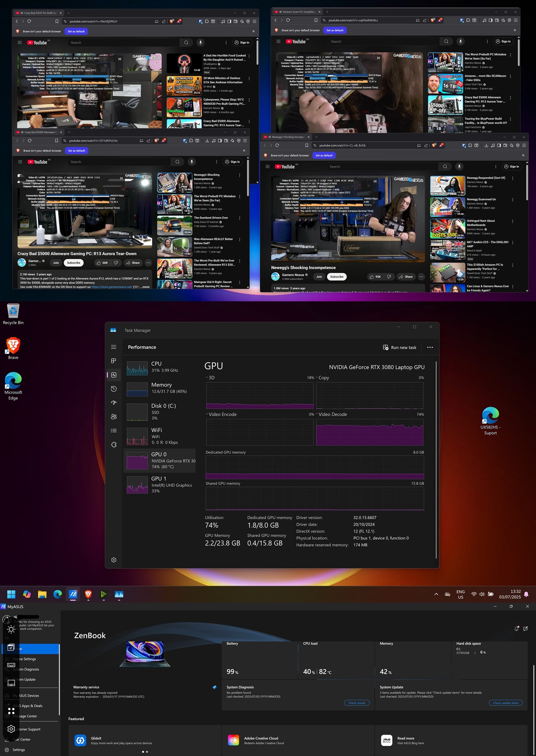The image size is (536, 756).
Task: Click Run new task in Task Manager
Action: pos(400,348)
